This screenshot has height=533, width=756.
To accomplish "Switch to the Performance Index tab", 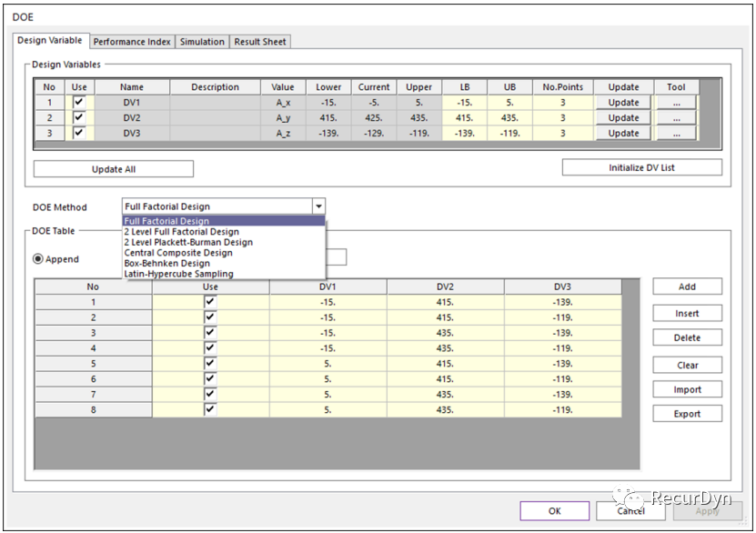I will (132, 42).
